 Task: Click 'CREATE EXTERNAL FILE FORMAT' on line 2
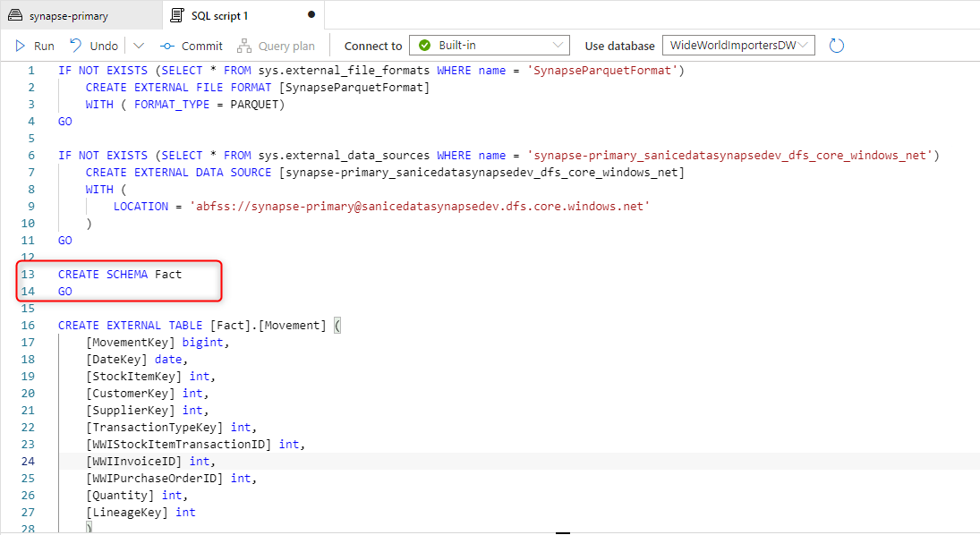(x=178, y=88)
